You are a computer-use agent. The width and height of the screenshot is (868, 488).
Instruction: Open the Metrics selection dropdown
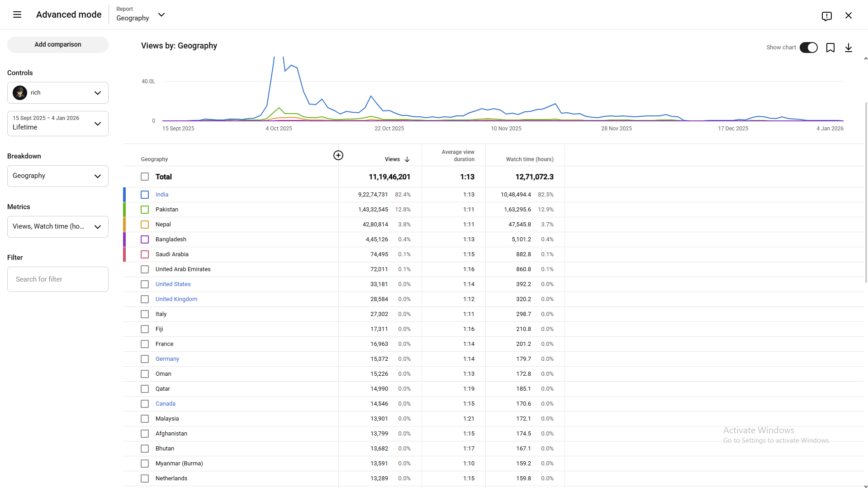pyautogui.click(x=57, y=226)
